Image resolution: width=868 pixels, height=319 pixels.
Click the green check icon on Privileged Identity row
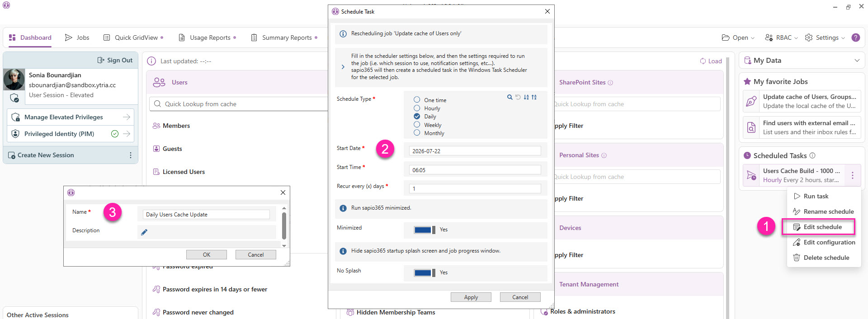pyautogui.click(x=115, y=134)
